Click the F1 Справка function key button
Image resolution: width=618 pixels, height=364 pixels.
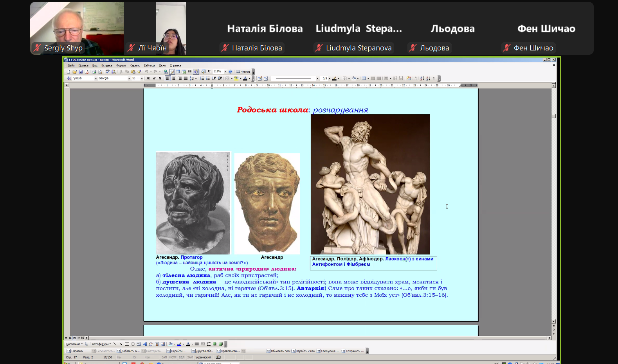pos(74,351)
